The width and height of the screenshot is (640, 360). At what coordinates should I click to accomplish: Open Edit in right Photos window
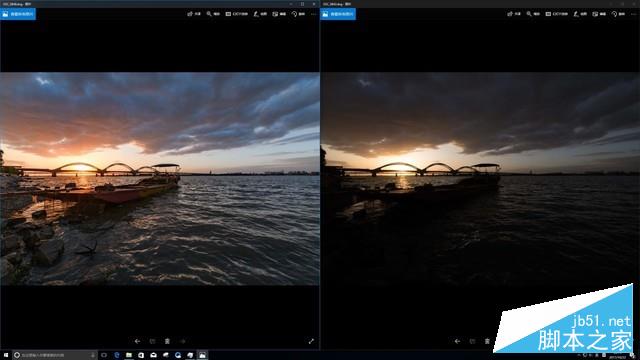(599, 14)
